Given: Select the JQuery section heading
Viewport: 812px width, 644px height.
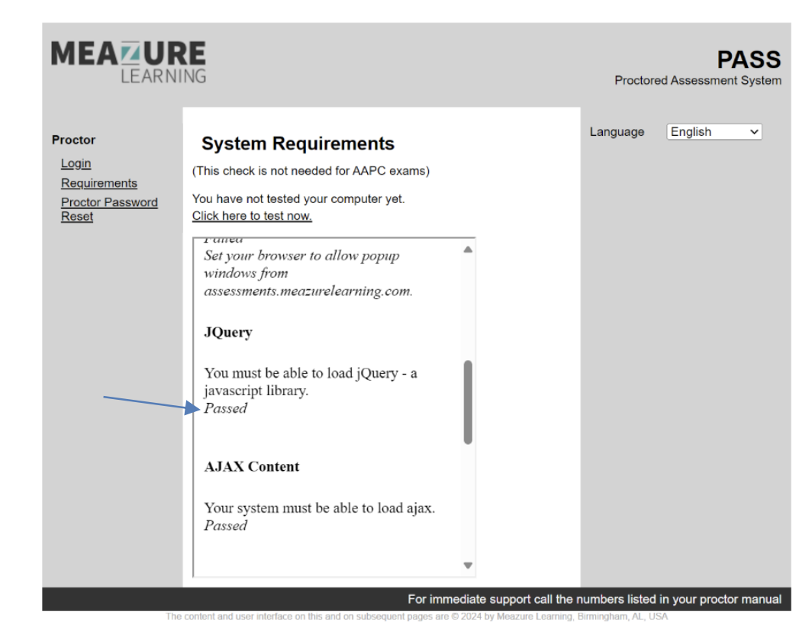Looking at the screenshot, I should 228,333.
